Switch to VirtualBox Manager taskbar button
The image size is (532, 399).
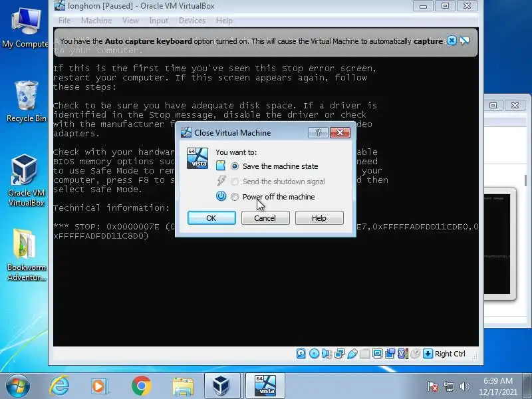coord(222,386)
